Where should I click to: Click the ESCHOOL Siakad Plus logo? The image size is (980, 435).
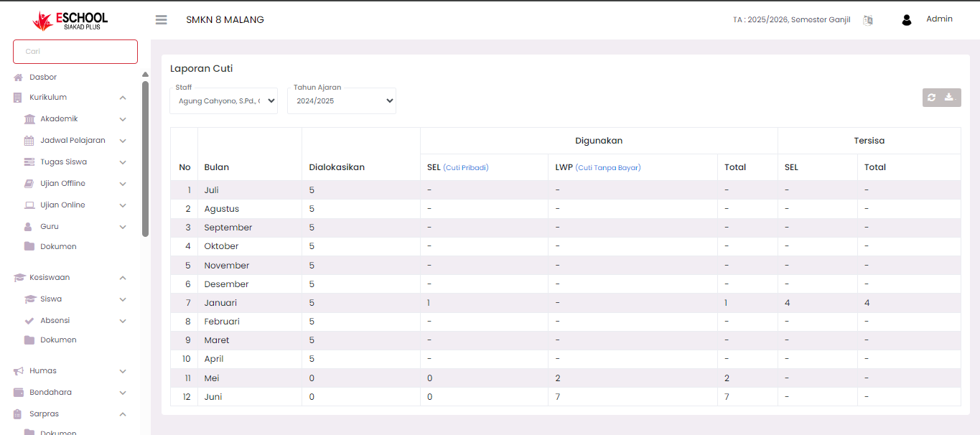click(70, 21)
